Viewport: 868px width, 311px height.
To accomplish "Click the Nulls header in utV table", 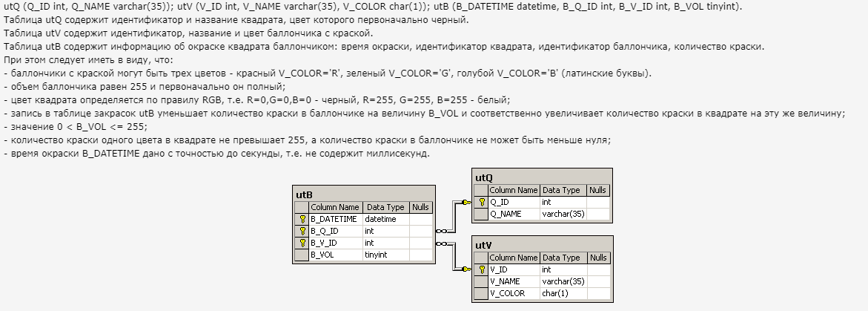I will tap(597, 258).
